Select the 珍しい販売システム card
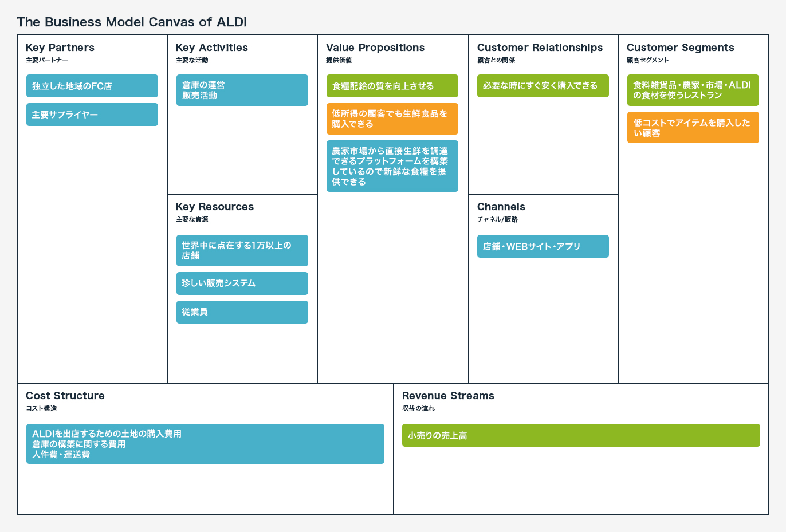 point(242,283)
